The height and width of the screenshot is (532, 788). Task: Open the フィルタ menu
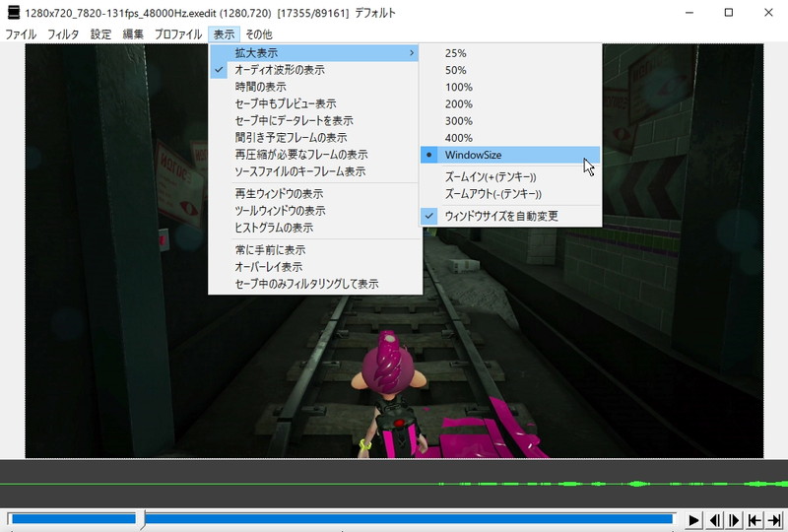tap(63, 34)
